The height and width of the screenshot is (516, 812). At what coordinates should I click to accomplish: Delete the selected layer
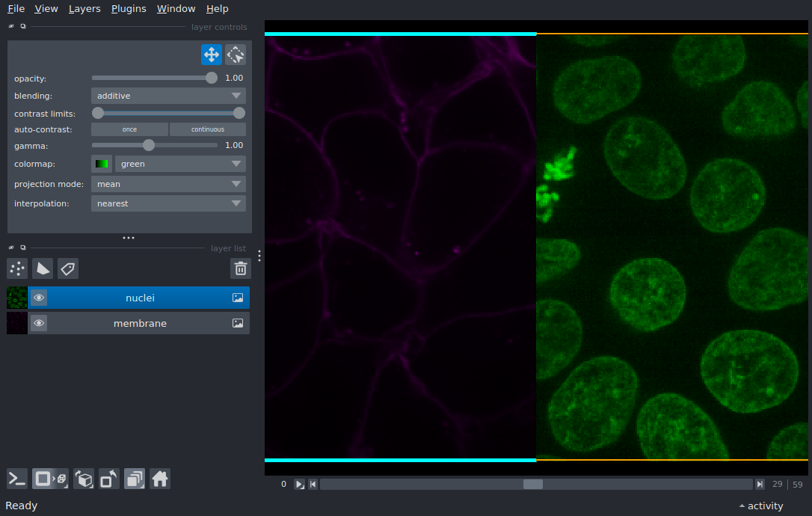tap(240, 268)
